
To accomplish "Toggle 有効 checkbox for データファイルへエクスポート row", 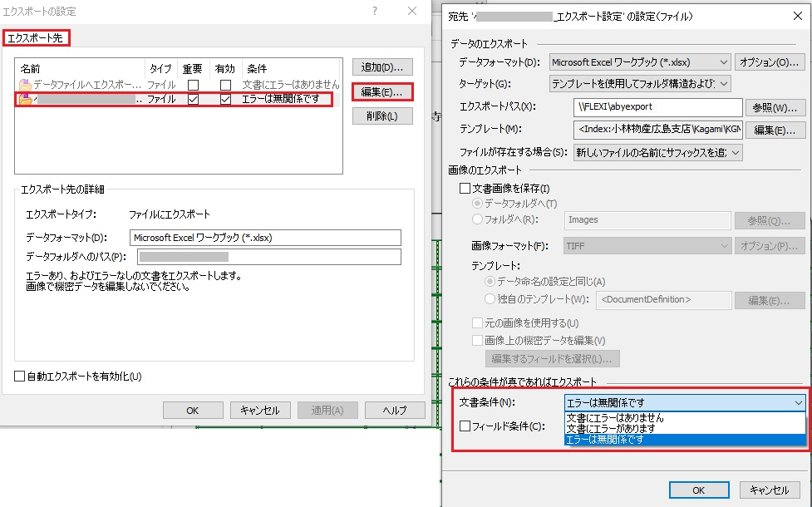I will (x=225, y=85).
